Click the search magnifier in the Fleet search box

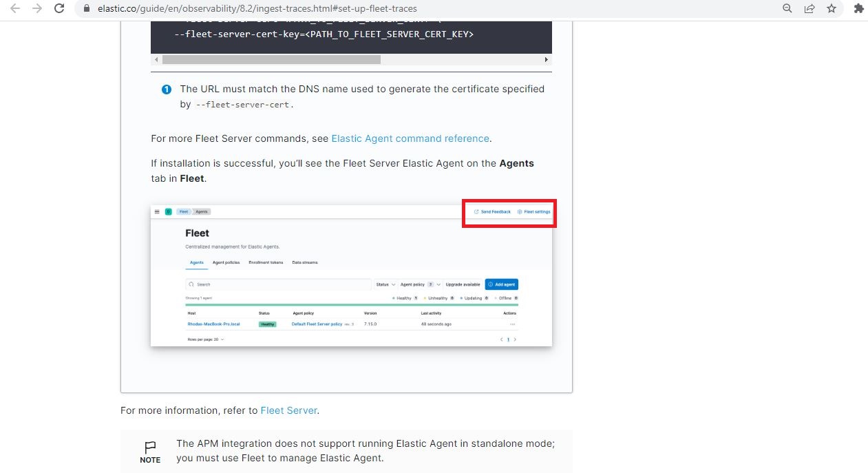point(191,284)
